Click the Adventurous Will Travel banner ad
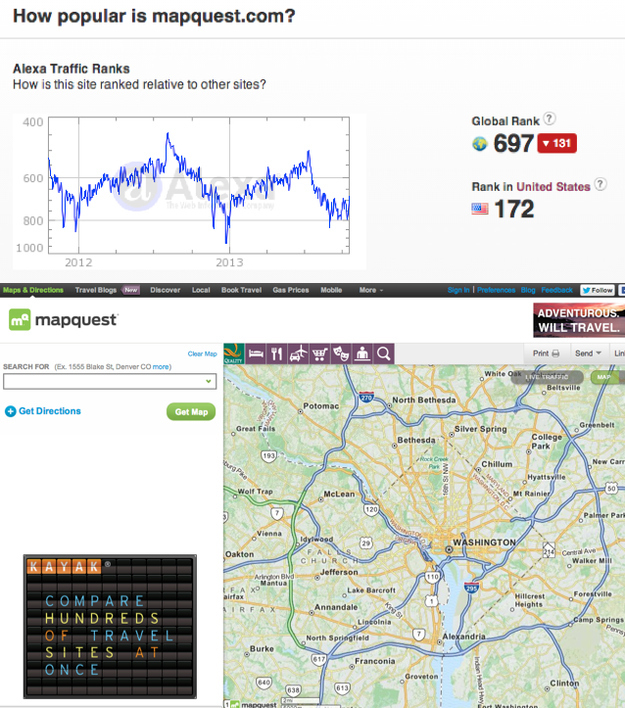 [x=579, y=320]
